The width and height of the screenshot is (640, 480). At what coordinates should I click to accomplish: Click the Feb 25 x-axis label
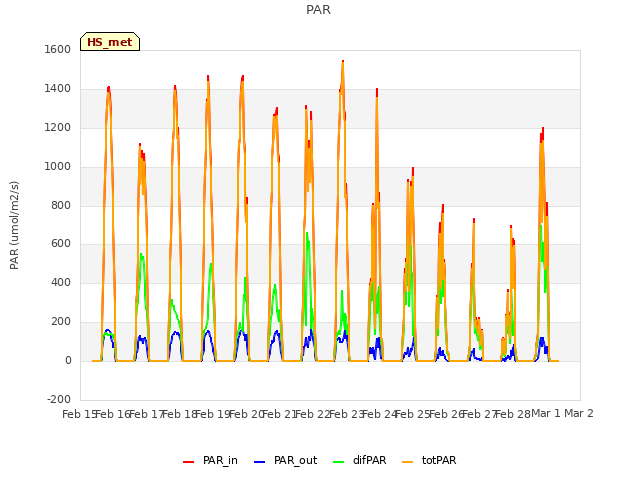413,414
